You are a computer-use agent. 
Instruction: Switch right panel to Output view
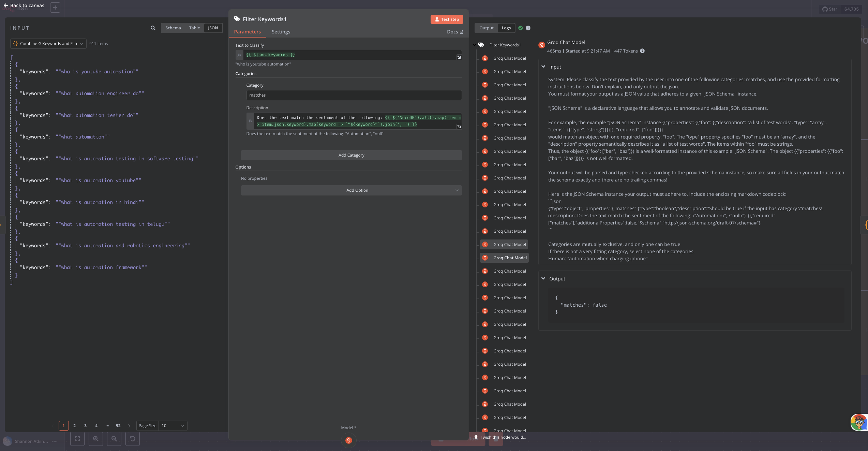click(486, 28)
